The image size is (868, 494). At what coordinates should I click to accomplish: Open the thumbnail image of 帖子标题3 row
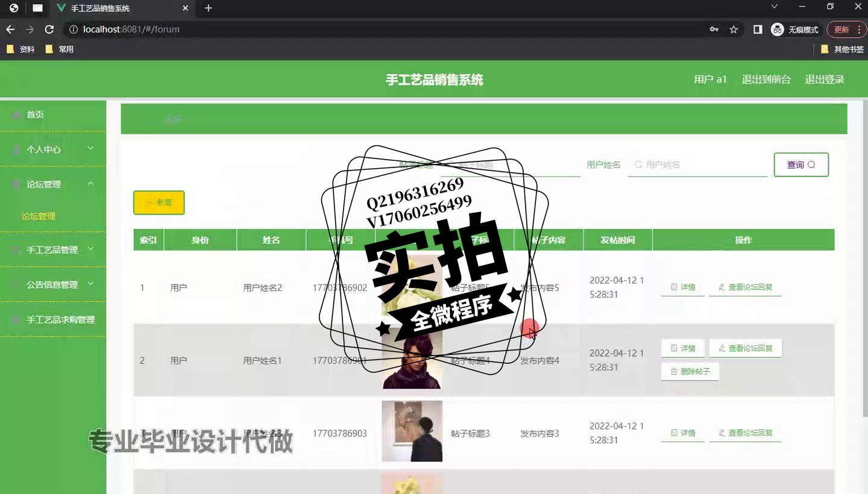[412, 431]
